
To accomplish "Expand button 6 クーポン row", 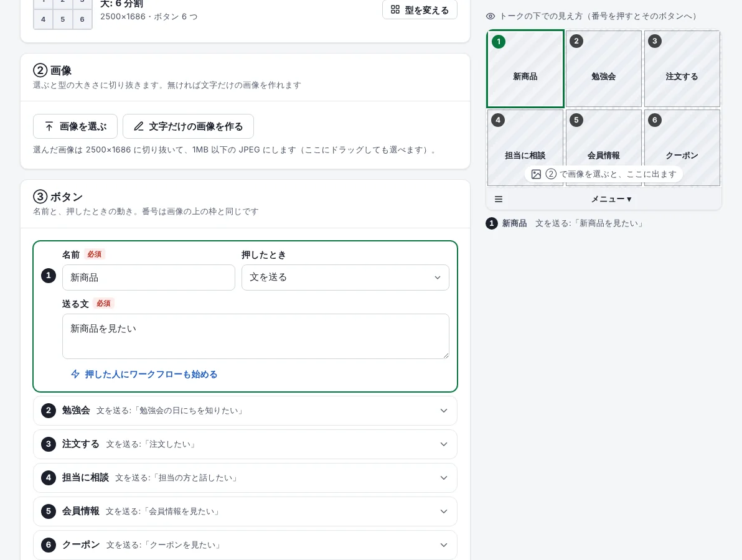I will 245,545.
